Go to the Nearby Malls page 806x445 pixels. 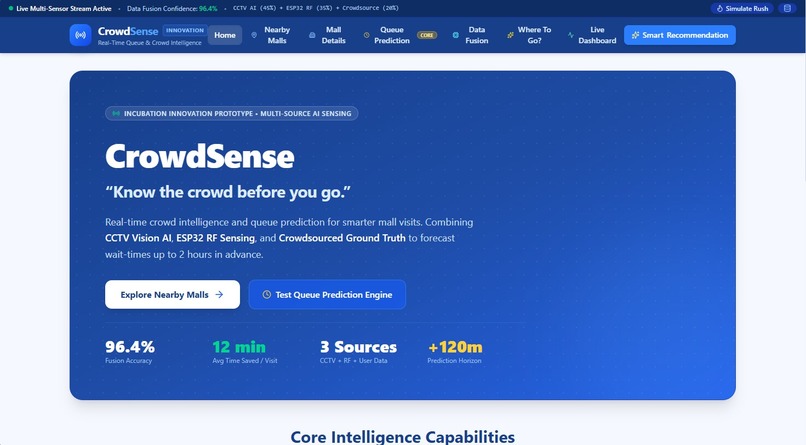271,35
